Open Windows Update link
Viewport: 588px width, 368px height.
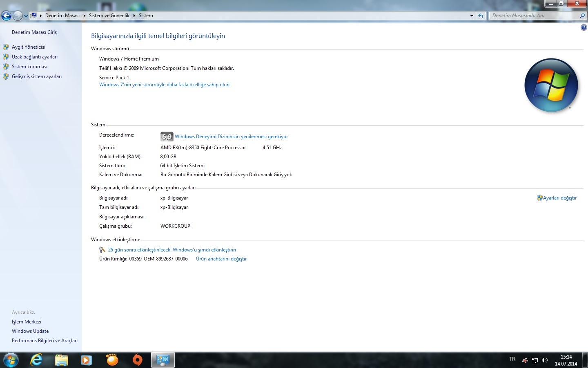pyautogui.click(x=30, y=331)
